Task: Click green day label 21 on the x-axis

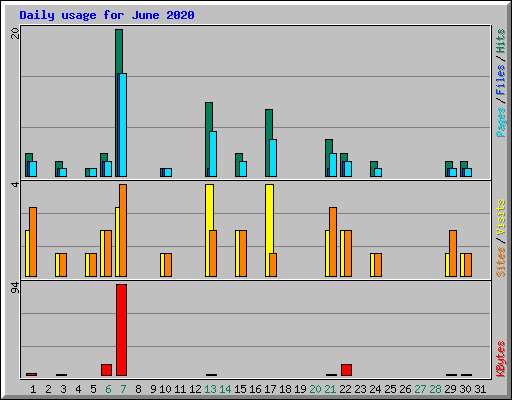Action: (330, 389)
